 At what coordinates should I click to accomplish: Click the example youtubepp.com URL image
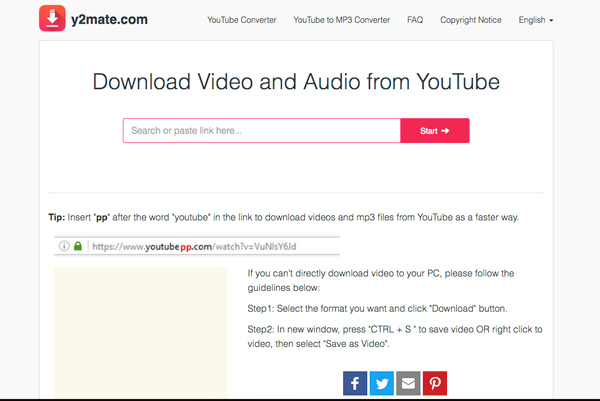point(197,246)
